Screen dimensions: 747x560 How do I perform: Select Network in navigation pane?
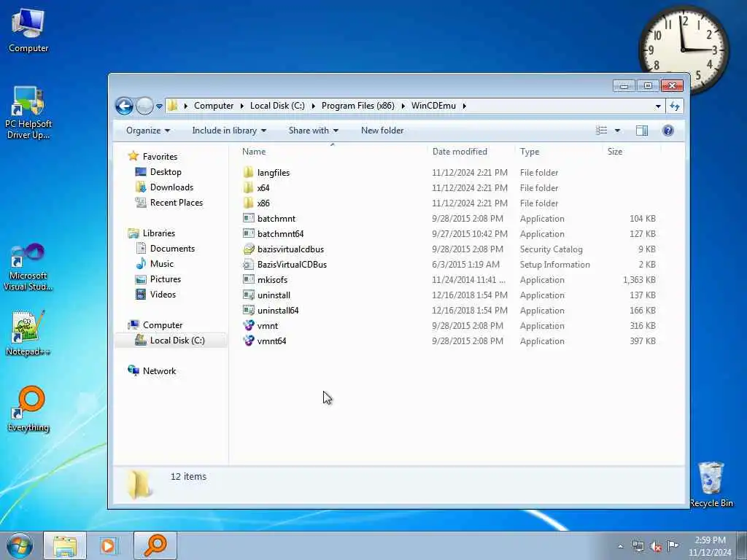[159, 371]
